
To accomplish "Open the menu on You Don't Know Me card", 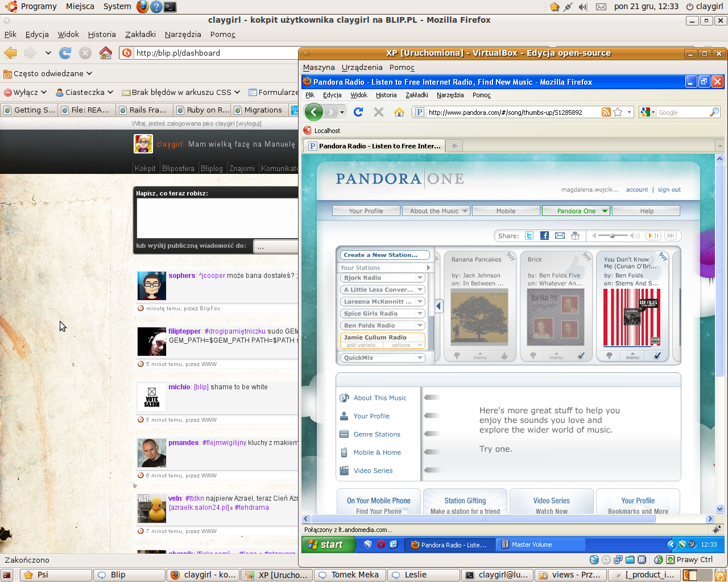I will [x=632, y=356].
